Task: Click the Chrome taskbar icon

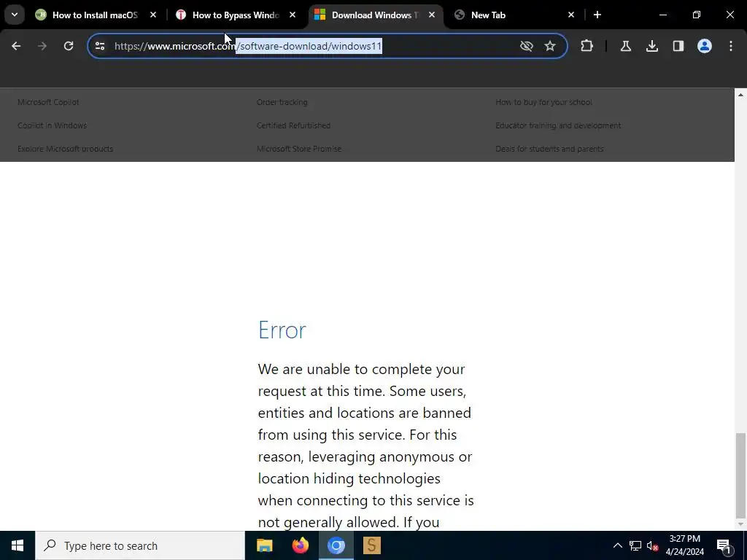Action: [336, 545]
